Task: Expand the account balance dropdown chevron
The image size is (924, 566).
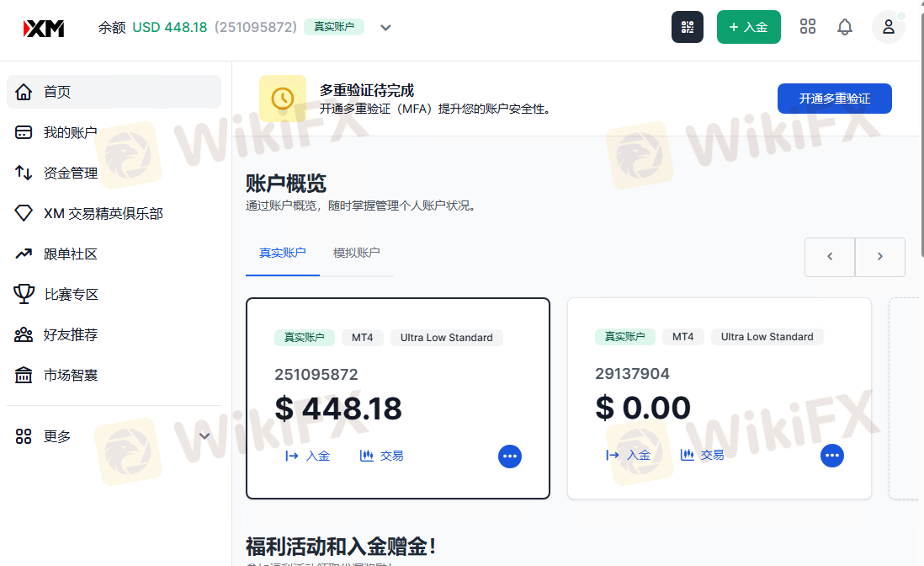Action: (x=385, y=28)
